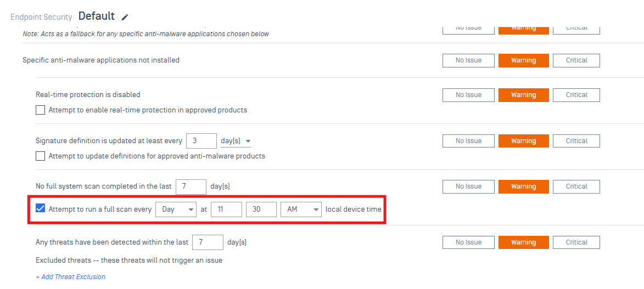Open the day(s) unit dropdown for signature definition
The width and height of the screenshot is (644, 289).
(236, 141)
